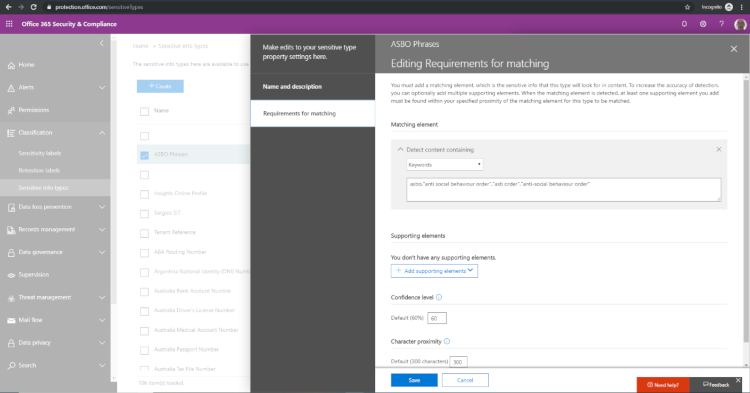Click the Save button

coord(414,380)
